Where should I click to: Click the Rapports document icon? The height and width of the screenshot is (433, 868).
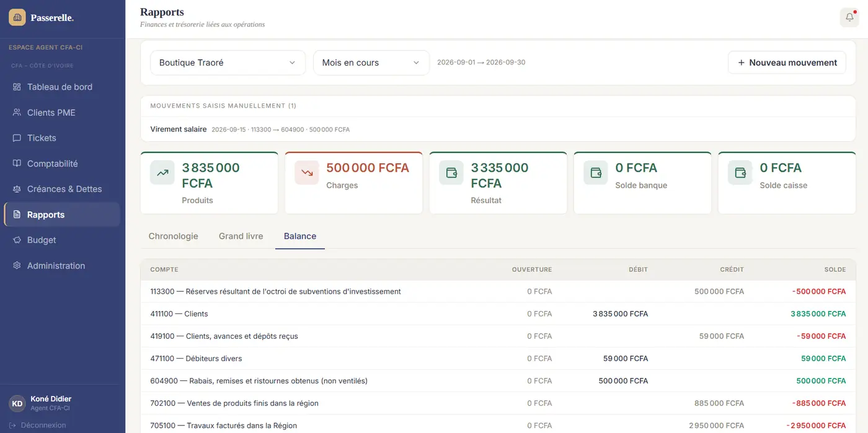pyautogui.click(x=17, y=215)
